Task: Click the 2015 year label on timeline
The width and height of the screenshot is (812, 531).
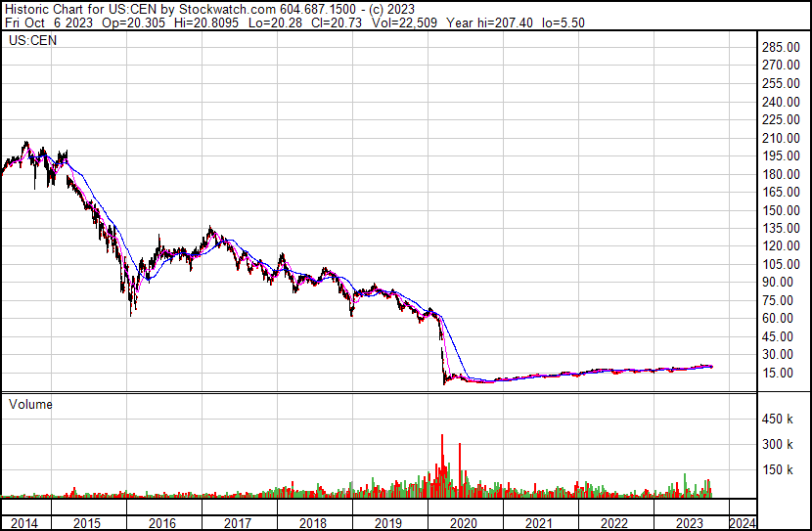Action: coord(87,523)
